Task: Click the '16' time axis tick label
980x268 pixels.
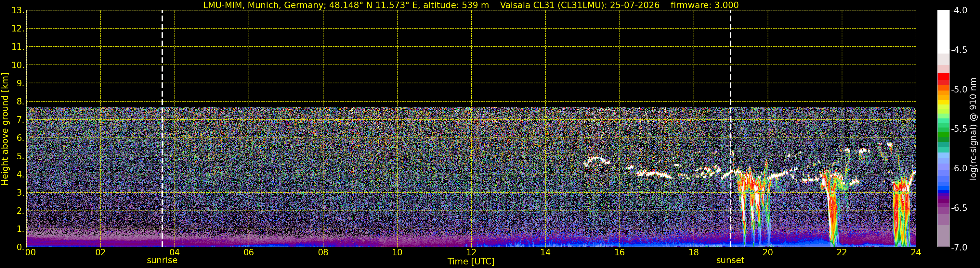Action: [620, 252]
